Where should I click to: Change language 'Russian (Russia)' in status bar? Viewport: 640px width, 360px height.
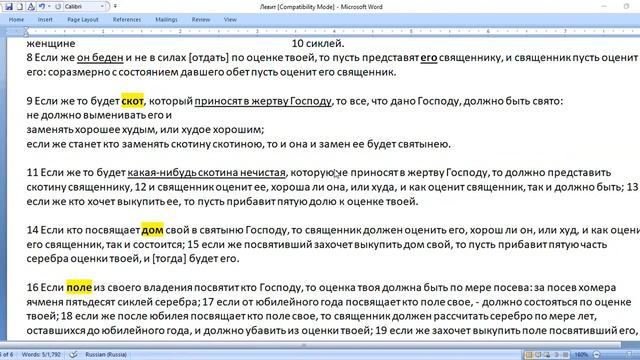click(106, 355)
